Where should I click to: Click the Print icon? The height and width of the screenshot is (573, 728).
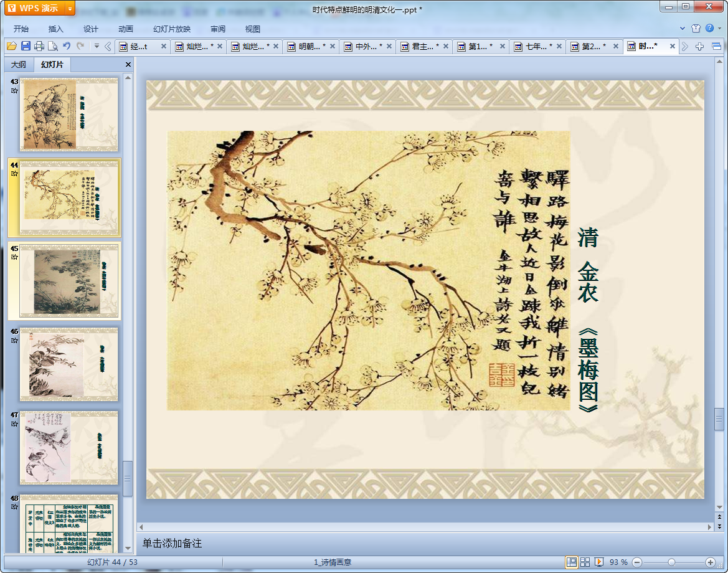39,46
